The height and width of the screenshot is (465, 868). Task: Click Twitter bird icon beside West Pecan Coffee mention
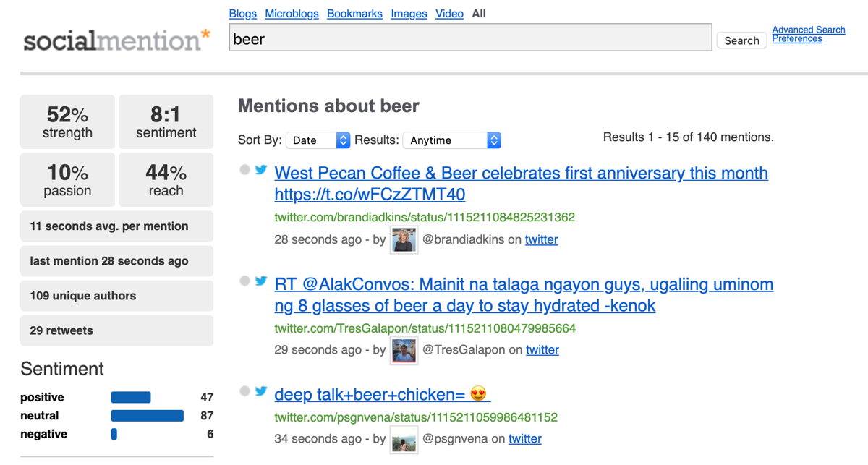click(261, 170)
